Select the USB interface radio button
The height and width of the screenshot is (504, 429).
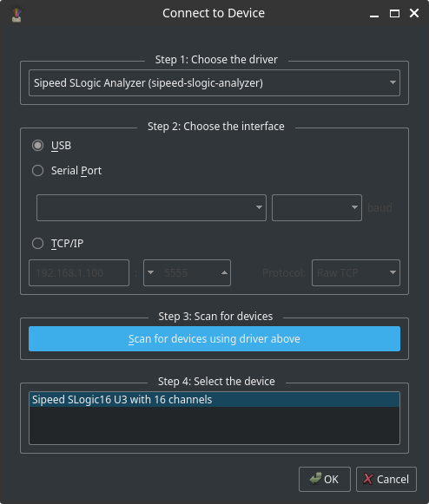tap(37, 145)
